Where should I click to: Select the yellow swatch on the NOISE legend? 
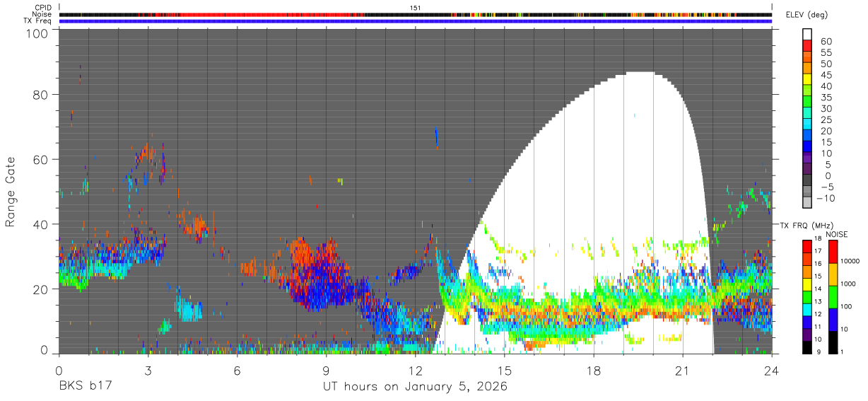click(x=833, y=274)
